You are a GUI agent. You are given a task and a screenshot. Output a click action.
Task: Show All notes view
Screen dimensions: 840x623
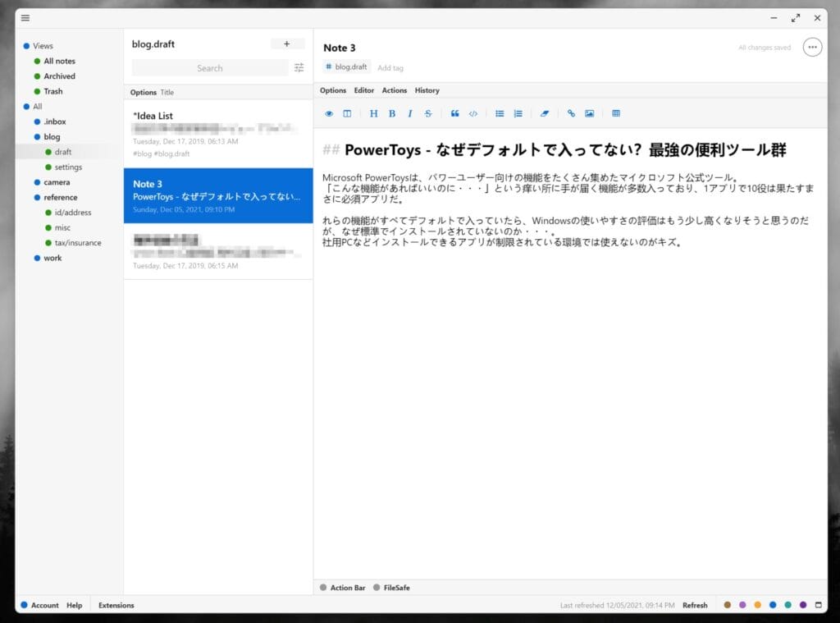tap(55, 61)
